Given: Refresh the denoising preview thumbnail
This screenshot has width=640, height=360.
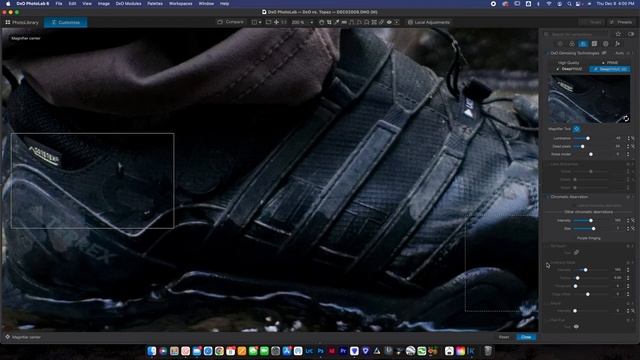Looking at the screenshot, I should click(626, 119).
